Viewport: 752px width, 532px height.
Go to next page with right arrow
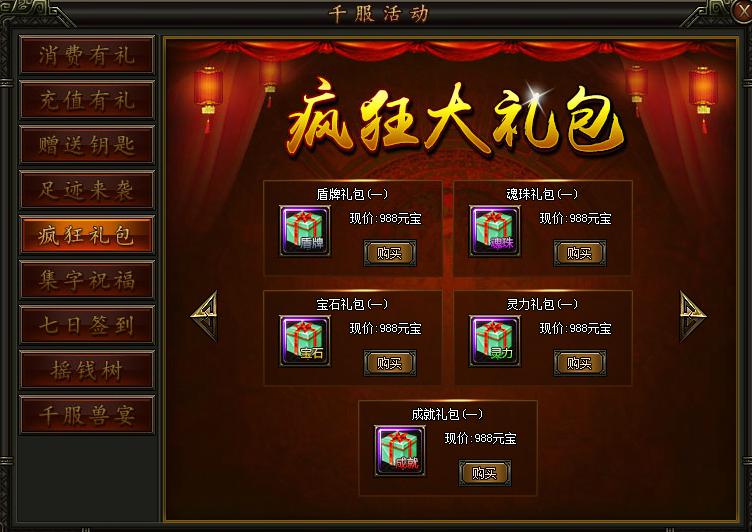[x=693, y=316]
